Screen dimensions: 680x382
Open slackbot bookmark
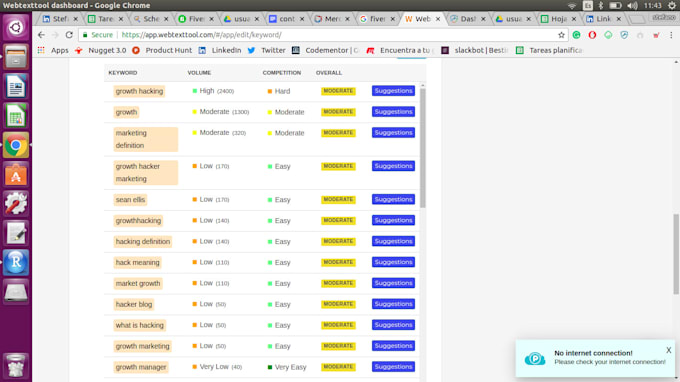(474, 50)
